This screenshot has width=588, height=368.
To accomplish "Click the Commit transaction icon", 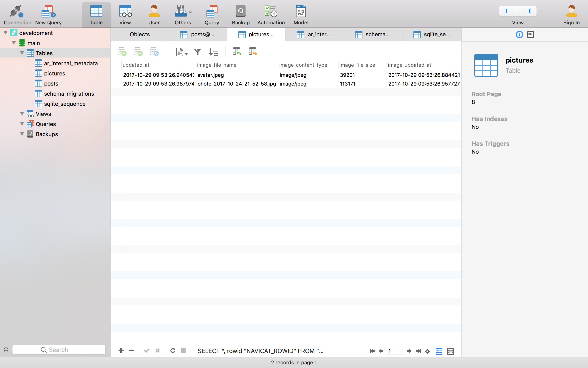I will (x=138, y=52).
